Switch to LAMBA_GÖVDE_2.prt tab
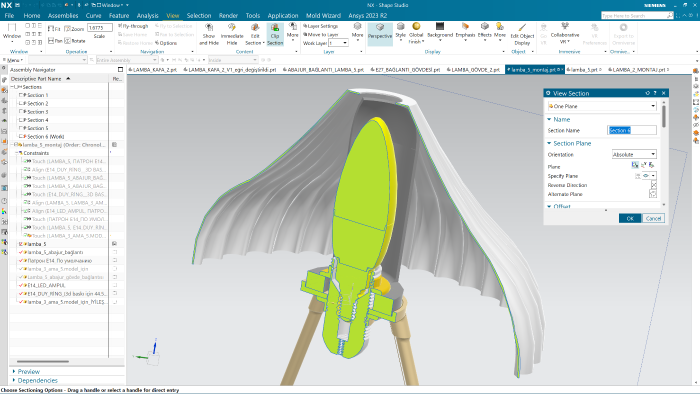 (x=475, y=70)
